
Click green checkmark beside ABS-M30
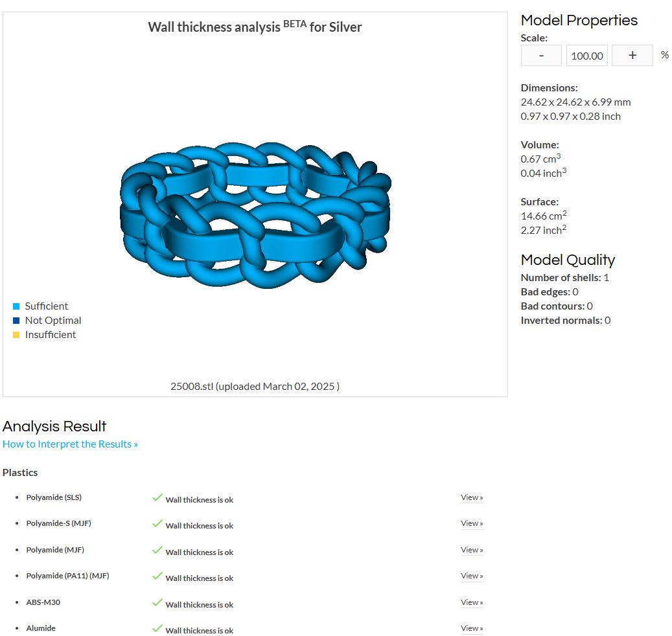[x=157, y=602]
